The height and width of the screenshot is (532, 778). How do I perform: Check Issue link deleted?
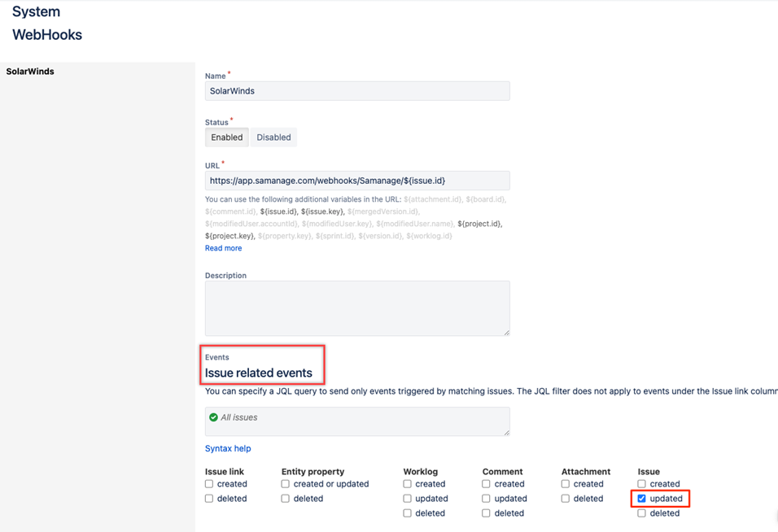click(209, 499)
